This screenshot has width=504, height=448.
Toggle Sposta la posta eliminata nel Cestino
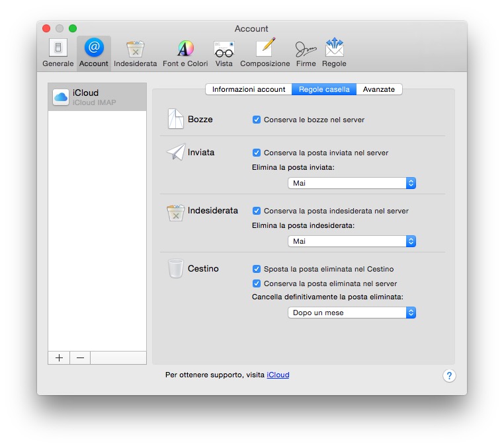tap(256, 269)
